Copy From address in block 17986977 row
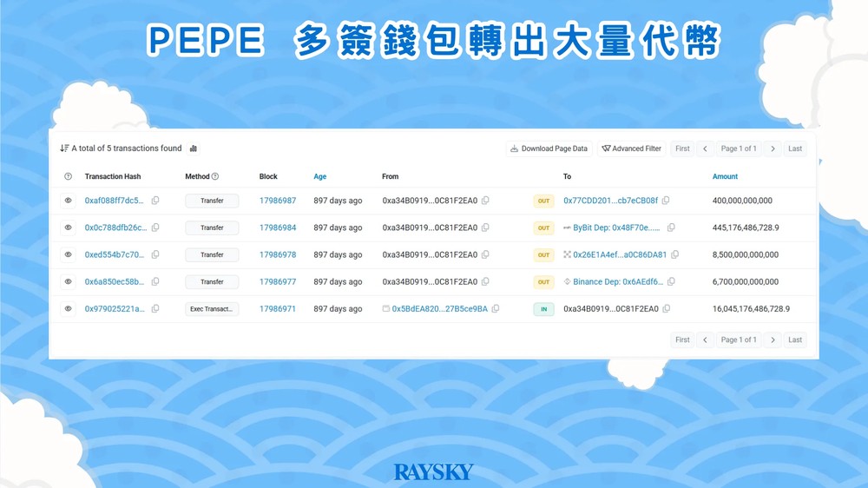This screenshot has height=488, width=868. (x=485, y=281)
